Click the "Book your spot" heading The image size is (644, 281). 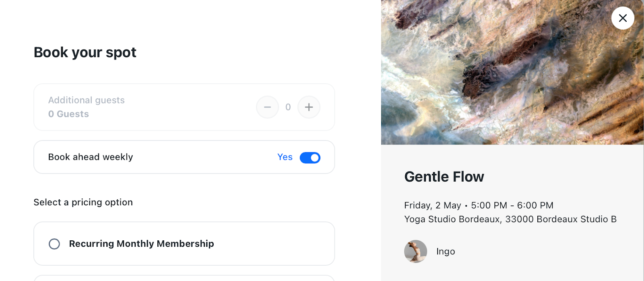[x=85, y=52]
